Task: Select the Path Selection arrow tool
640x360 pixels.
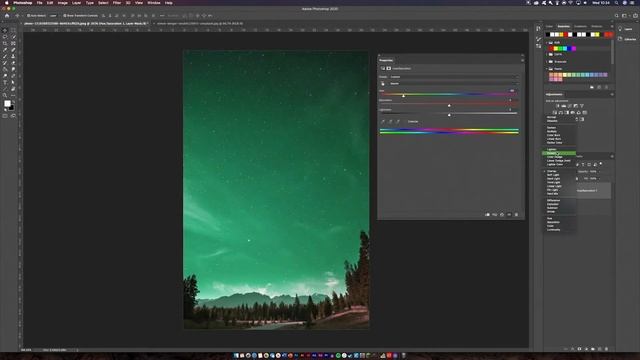Action: [x=13, y=82]
